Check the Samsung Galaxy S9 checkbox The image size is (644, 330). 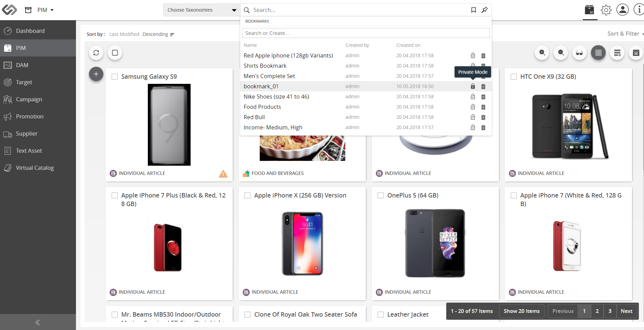pyautogui.click(x=115, y=77)
